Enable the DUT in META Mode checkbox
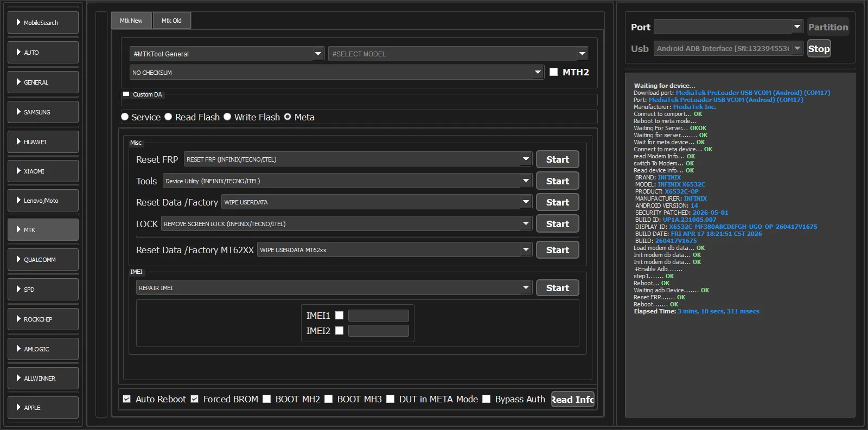 click(x=391, y=399)
